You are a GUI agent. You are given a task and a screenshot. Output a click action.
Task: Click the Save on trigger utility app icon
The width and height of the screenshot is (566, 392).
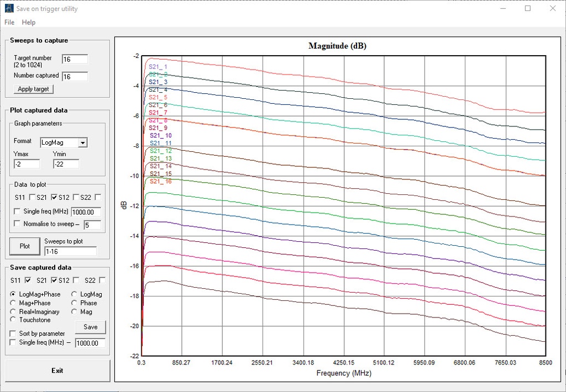click(9, 9)
